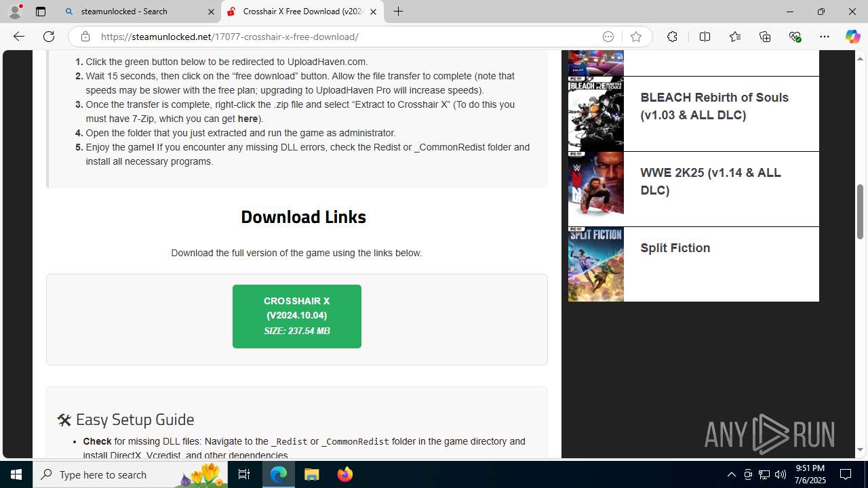Refresh the current page
Viewport: 868px width, 488px height.
49,37
